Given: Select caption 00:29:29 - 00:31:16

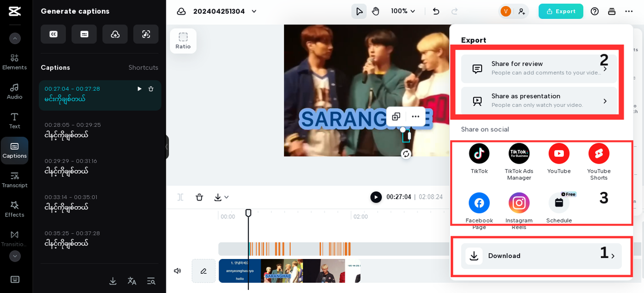Looking at the screenshot, I should point(100,166).
